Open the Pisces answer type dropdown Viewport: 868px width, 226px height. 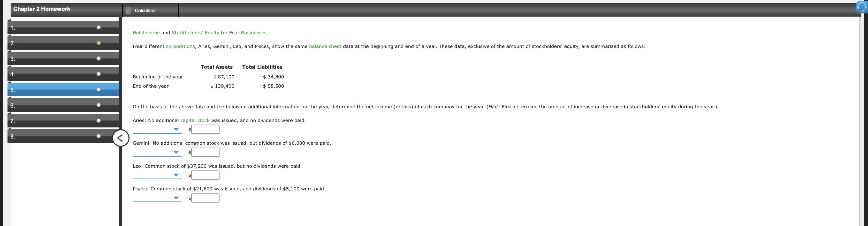176,198
